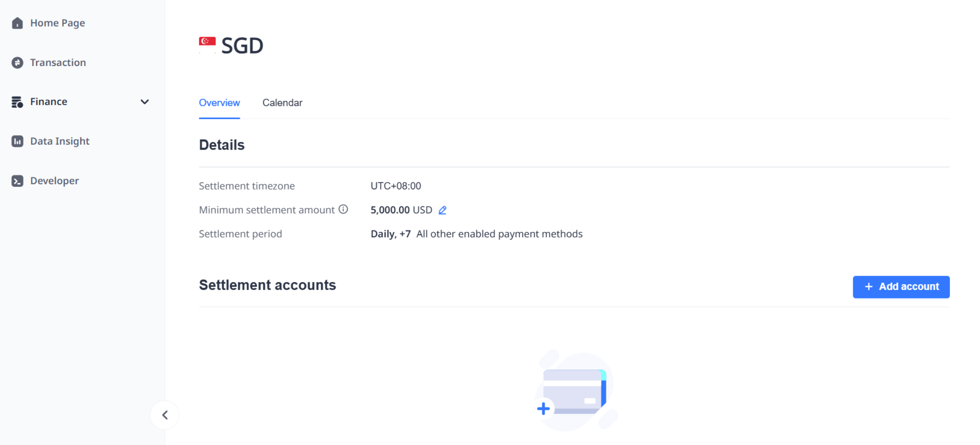Click the UTC+08:00 settlement timezone value

click(396, 186)
